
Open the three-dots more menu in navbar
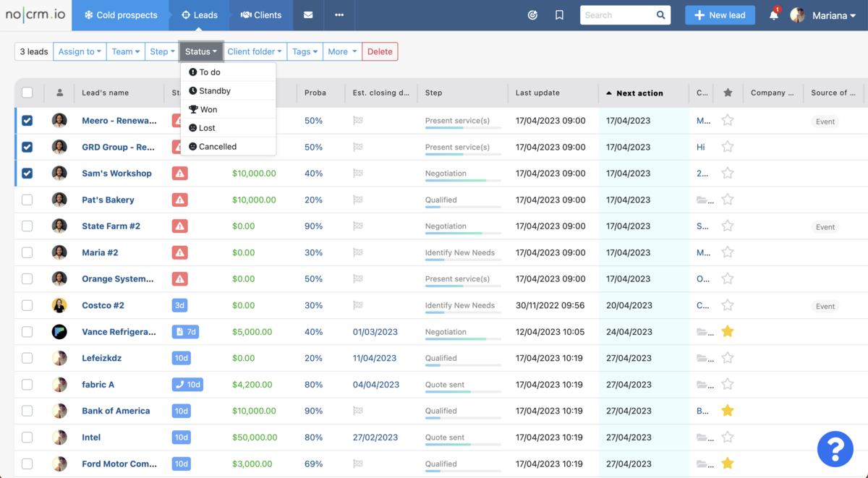pyautogui.click(x=339, y=15)
